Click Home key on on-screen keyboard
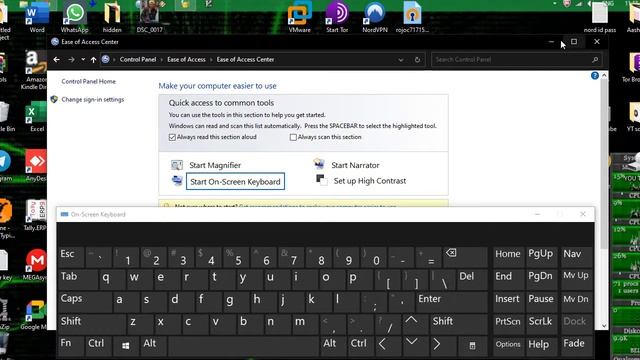Viewport: 640px width, 360px height. pos(508,257)
